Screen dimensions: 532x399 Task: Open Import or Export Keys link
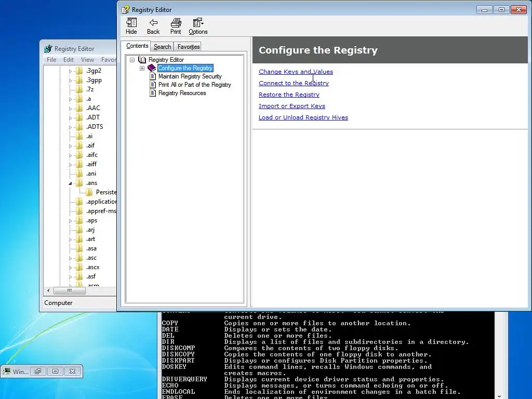[x=292, y=106]
